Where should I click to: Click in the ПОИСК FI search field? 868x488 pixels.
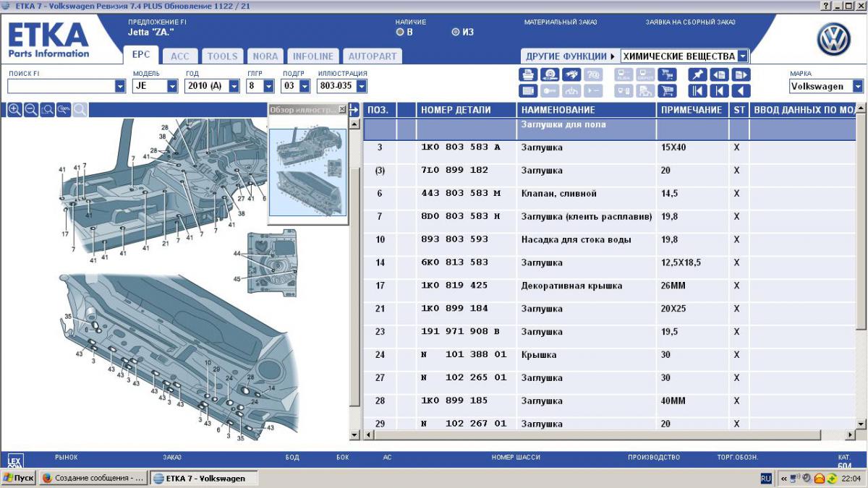[x=61, y=86]
